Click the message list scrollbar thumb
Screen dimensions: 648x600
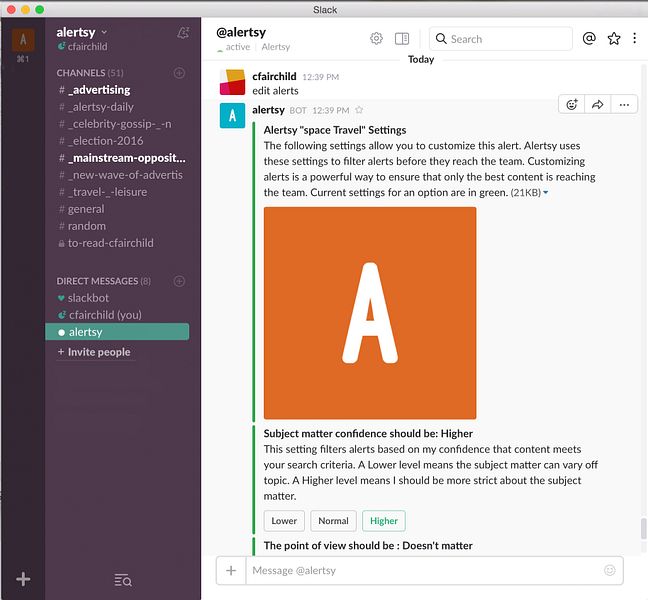643,529
